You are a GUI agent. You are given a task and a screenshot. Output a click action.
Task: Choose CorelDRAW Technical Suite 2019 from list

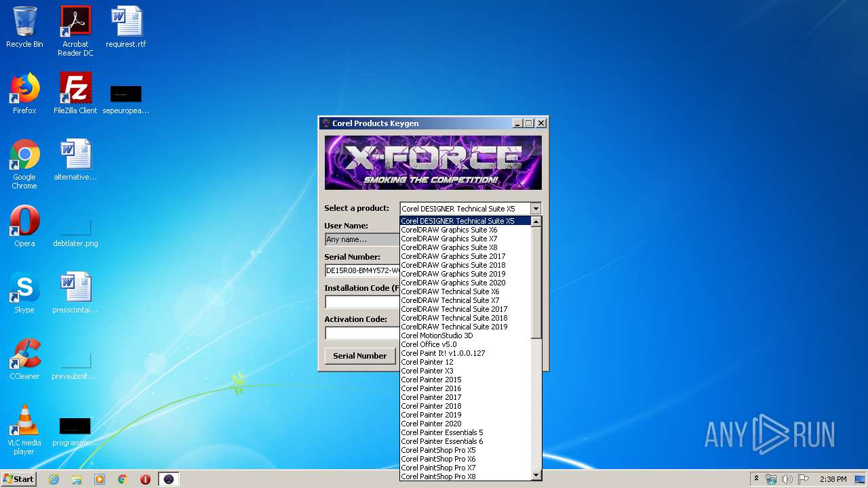pos(465,327)
